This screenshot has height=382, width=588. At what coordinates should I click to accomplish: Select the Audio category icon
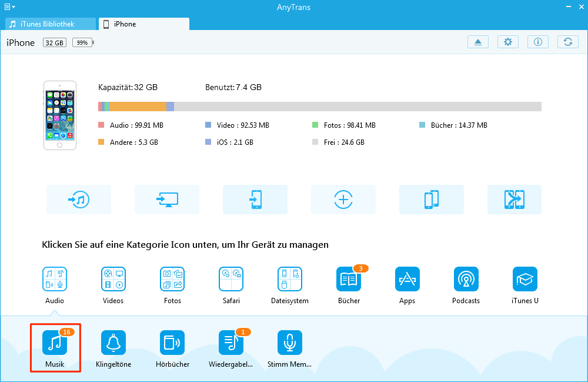click(x=55, y=279)
